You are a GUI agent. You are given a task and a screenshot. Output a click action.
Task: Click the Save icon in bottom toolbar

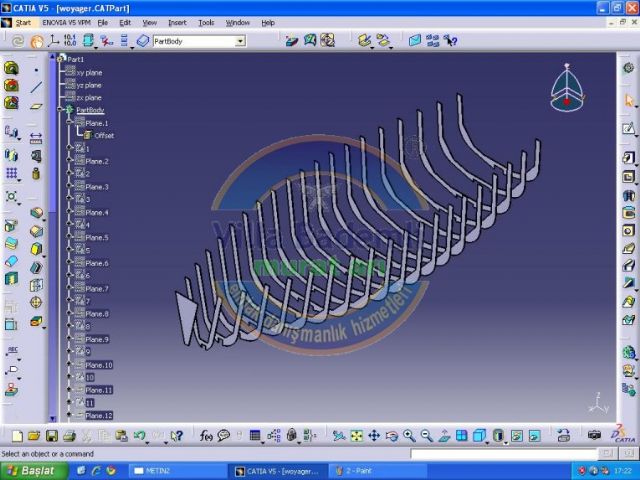[x=51, y=436]
